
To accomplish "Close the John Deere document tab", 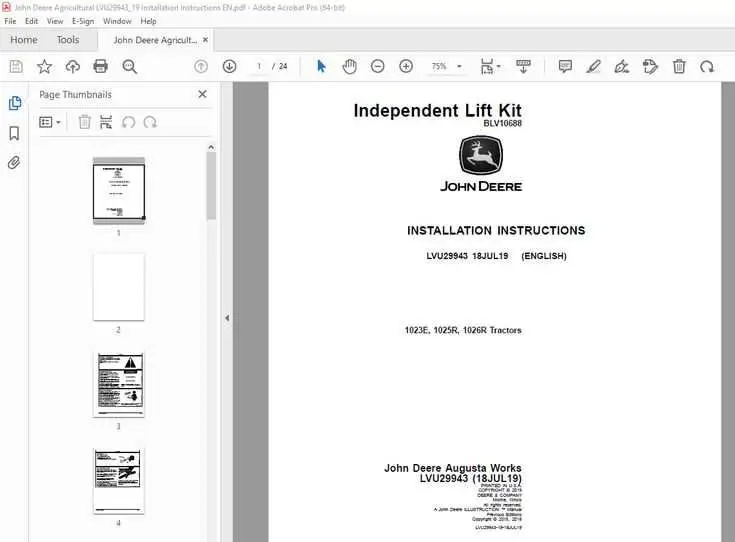I will (205, 40).
